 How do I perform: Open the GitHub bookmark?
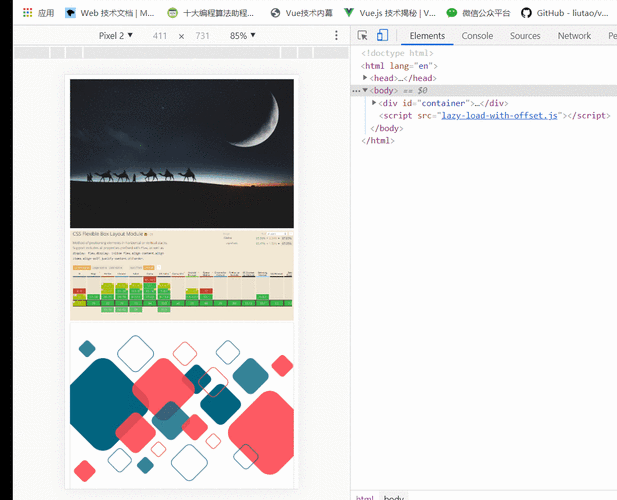[568, 13]
